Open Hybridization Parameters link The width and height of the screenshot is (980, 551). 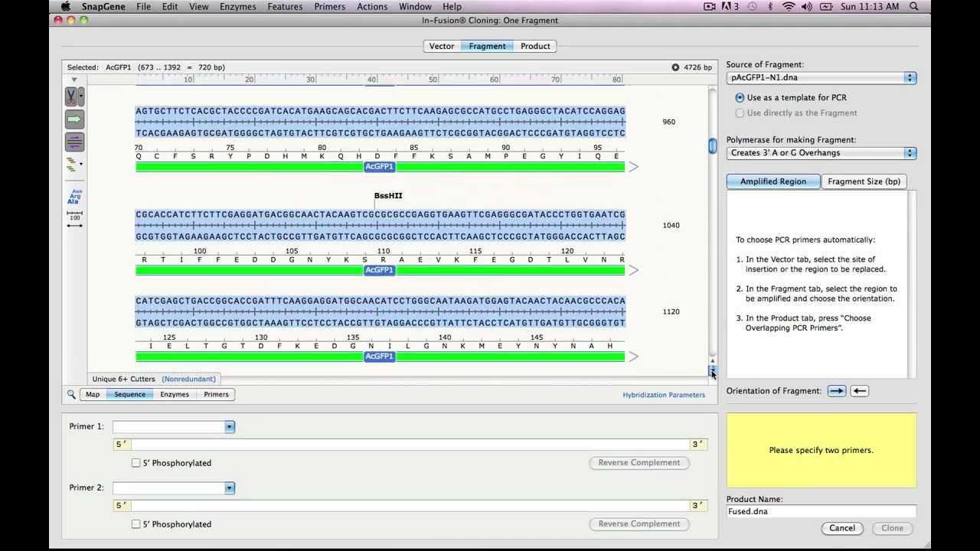[x=664, y=395]
